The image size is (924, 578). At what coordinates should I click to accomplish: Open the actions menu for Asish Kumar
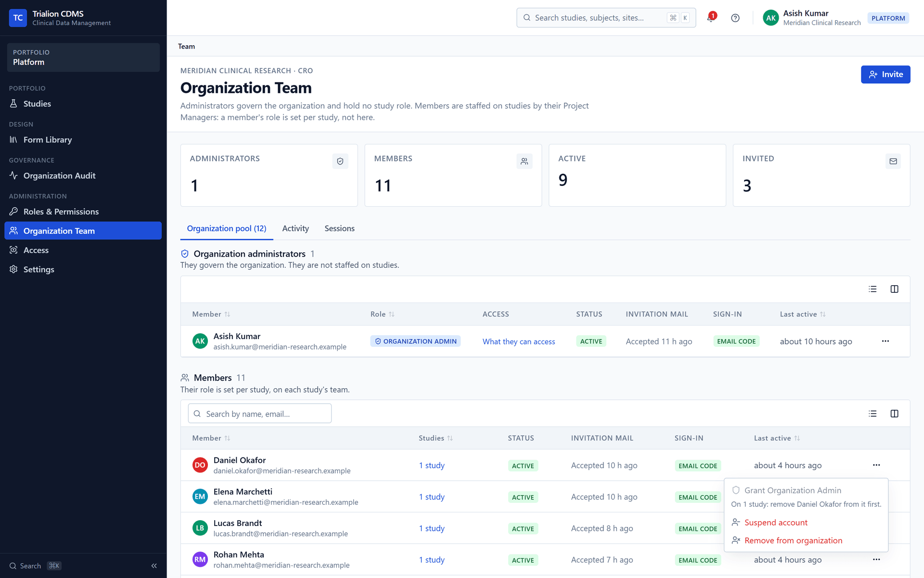tap(885, 341)
